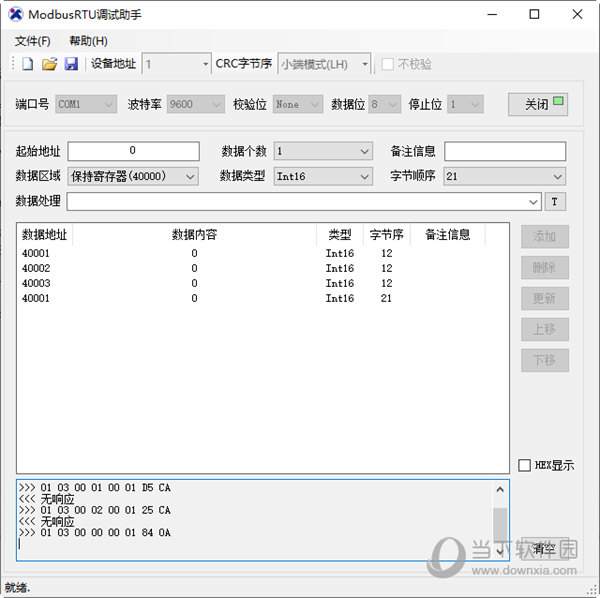The width and height of the screenshot is (600, 598).
Task: Click the 关闭 port button
Action: point(538,104)
